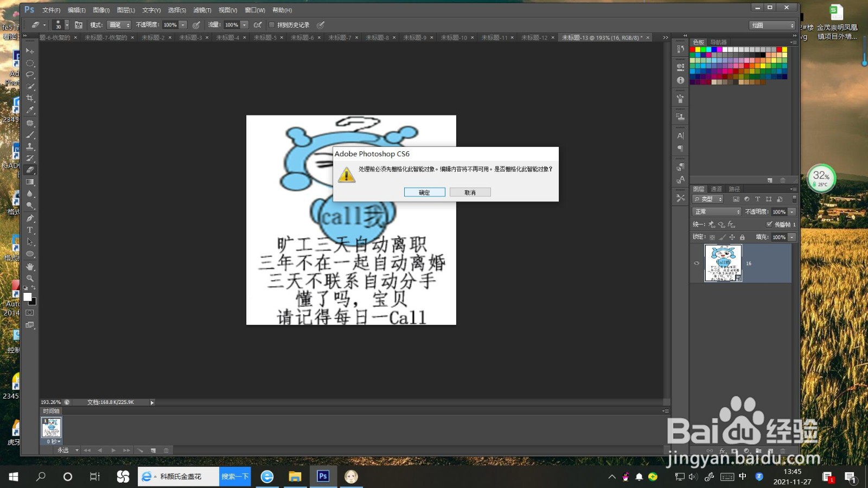Switch to the Channels tab
The image size is (868, 488).
(x=717, y=189)
